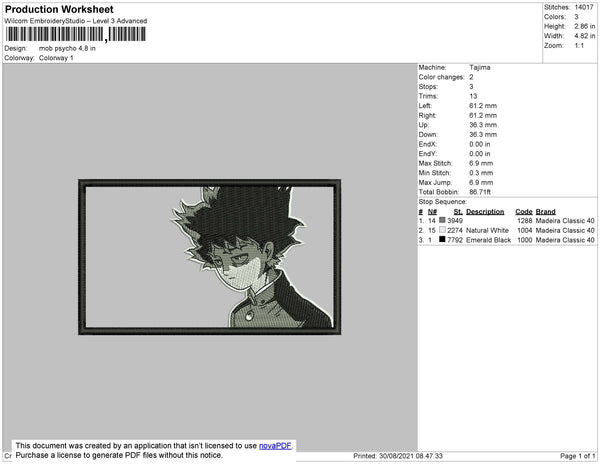Select the height value 2.86 in
This screenshot has width=600, height=464.
click(x=585, y=26)
